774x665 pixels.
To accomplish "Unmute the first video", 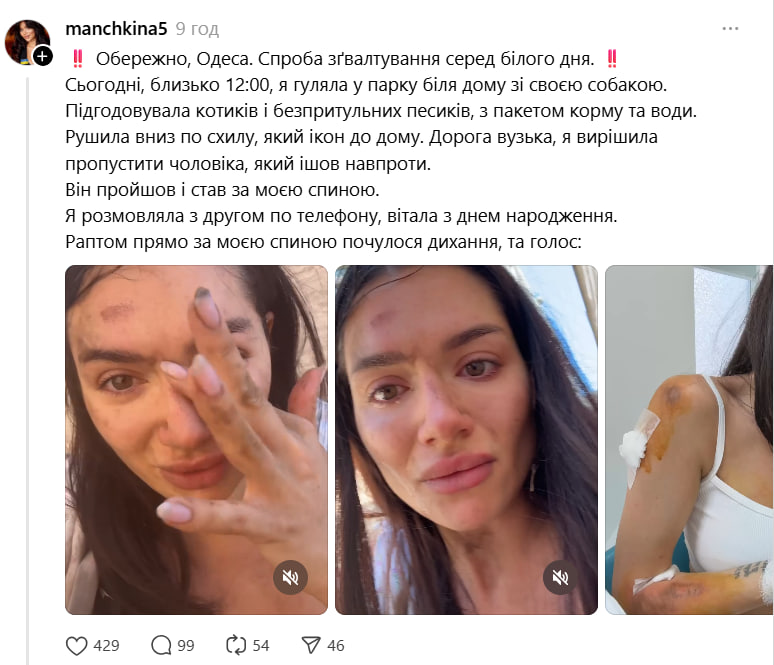I will pyautogui.click(x=290, y=577).
